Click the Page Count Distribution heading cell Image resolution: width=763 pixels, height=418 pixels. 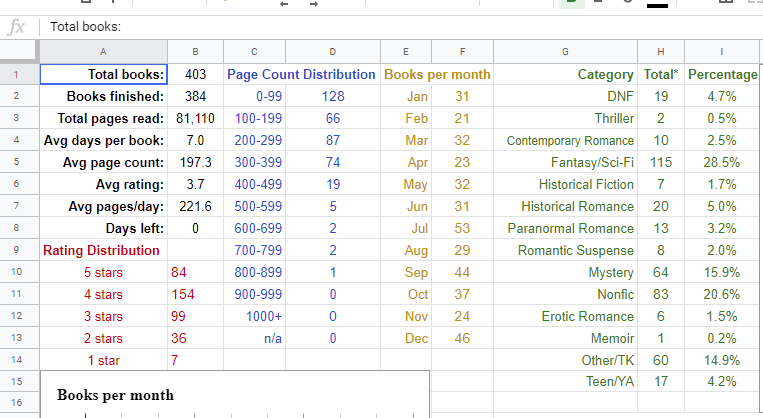(302, 74)
